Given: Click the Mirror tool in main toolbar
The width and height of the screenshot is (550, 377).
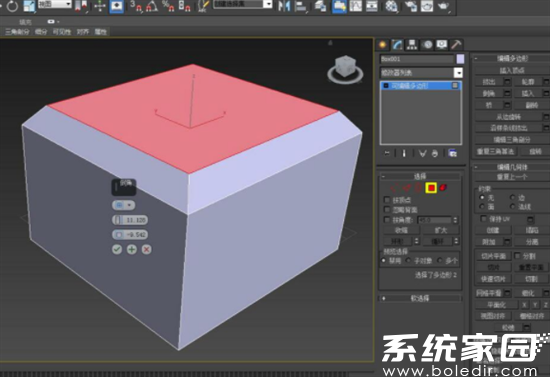Looking at the screenshot, I should coord(283,6).
